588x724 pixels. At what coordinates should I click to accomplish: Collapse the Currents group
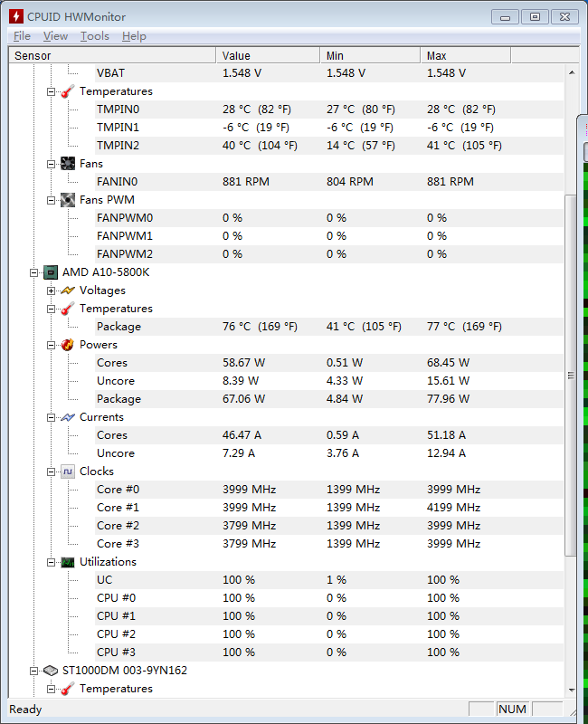51,417
